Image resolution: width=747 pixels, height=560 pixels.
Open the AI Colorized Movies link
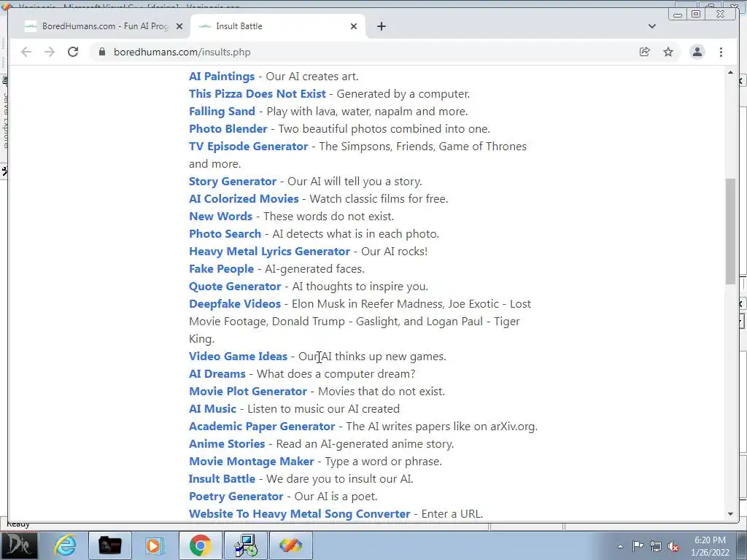coord(244,199)
